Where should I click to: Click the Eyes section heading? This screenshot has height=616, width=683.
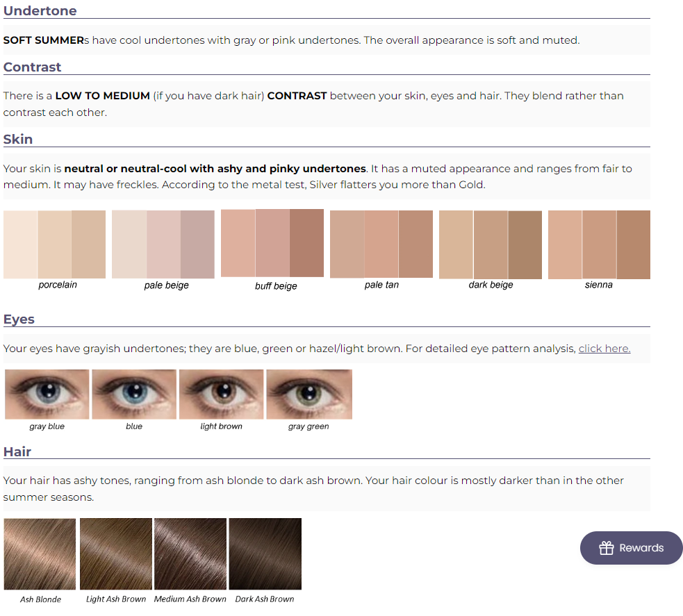(x=19, y=319)
